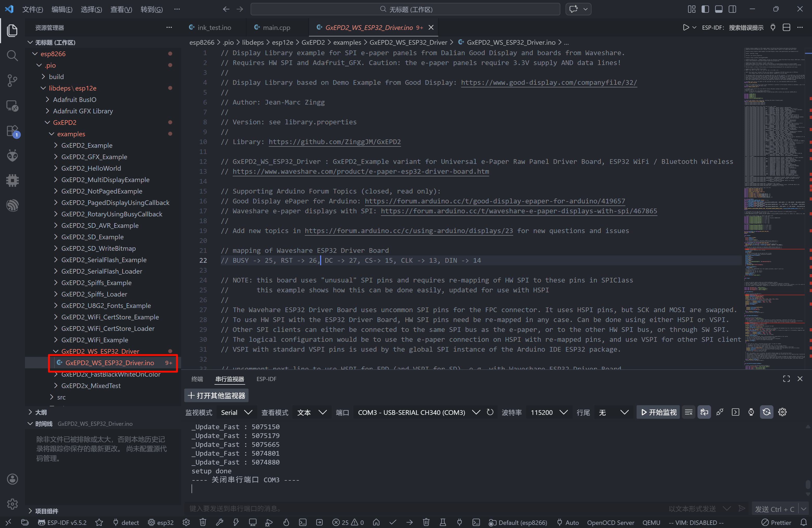Click the refresh serial port list icon
Viewport: 812px width, 528px height.
490,412
